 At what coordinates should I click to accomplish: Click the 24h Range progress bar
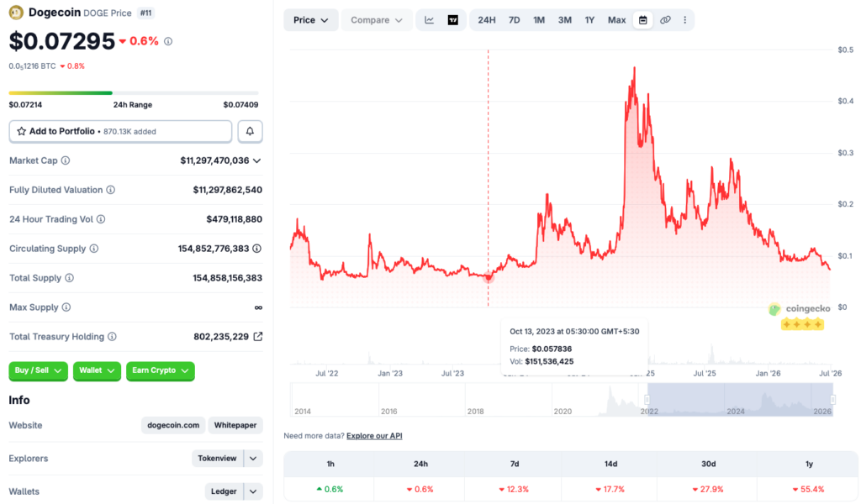(134, 93)
